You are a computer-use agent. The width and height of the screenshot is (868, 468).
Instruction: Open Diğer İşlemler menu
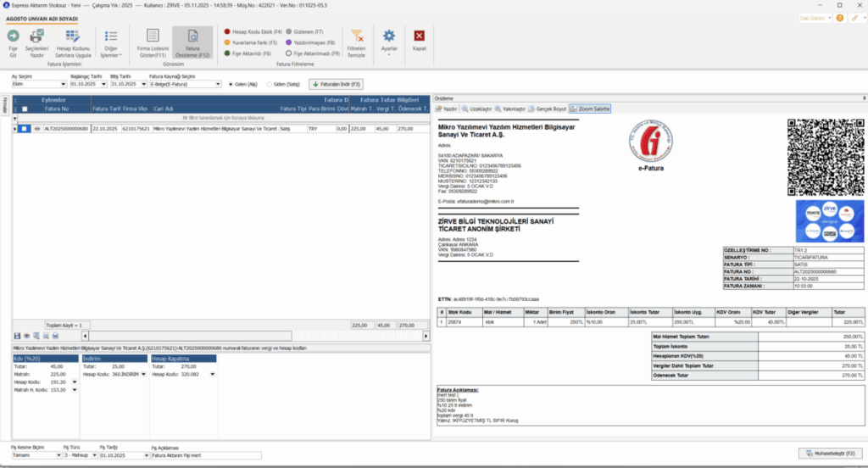click(111, 43)
